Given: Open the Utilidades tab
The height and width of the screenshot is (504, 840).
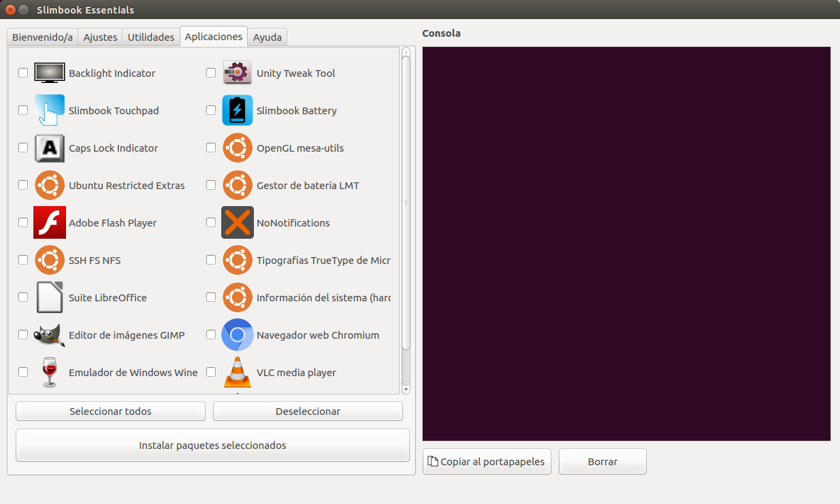Looking at the screenshot, I should click(151, 37).
